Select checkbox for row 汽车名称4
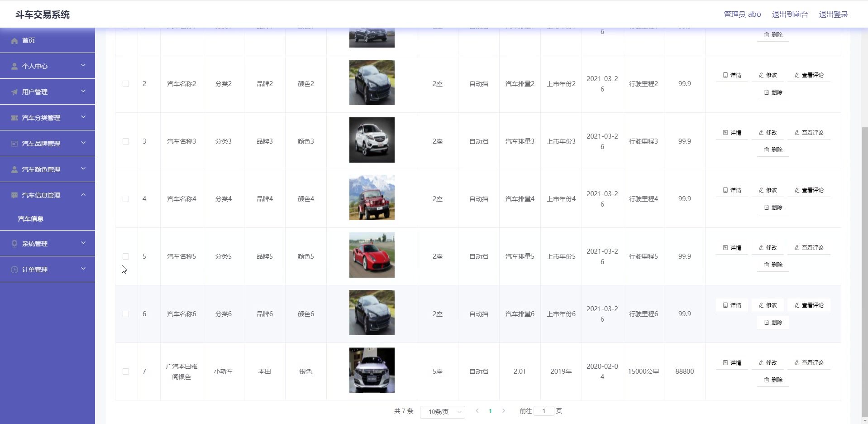This screenshot has height=424, width=868. point(126,199)
